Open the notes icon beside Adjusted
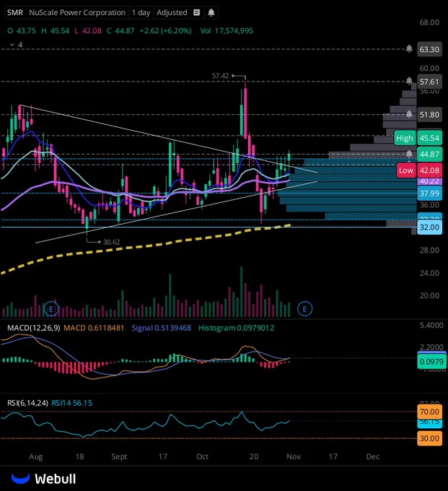This screenshot has width=448, height=491. pyautogui.click(x=196, y=12)
